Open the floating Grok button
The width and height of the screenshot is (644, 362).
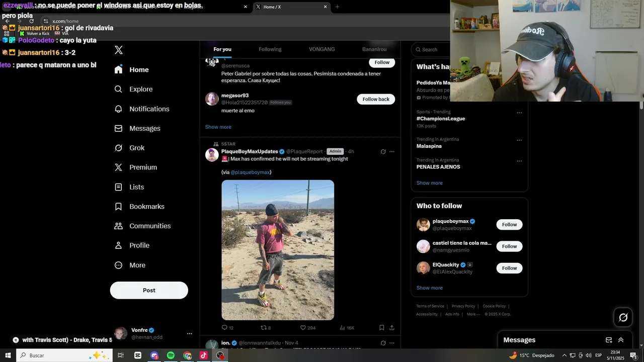(623, 317)
